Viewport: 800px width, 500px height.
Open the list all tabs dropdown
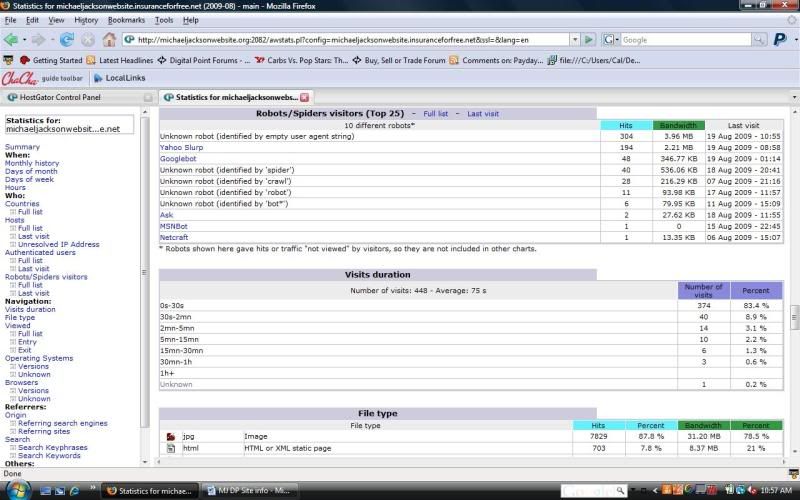794,97
